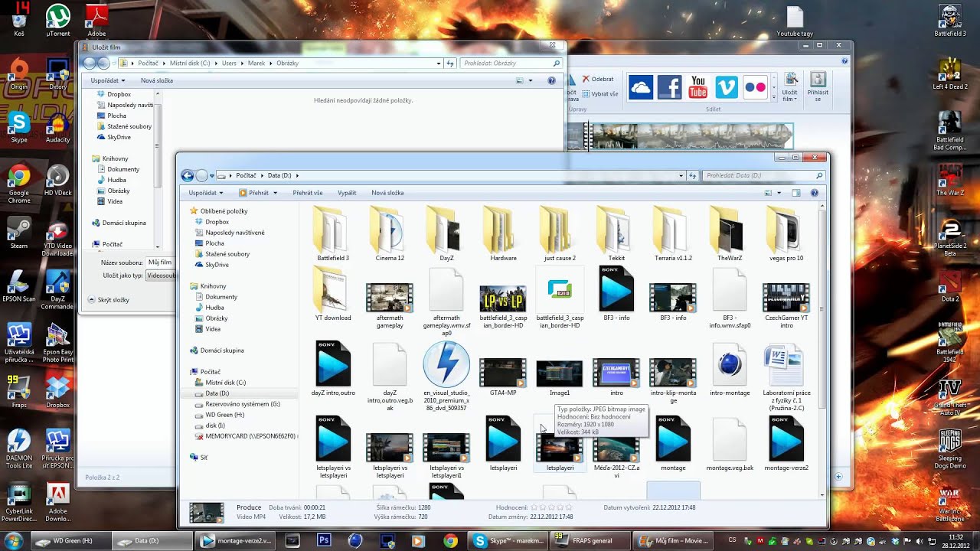Click the search field Prohledat: Data (D:)

coord(763,175)
